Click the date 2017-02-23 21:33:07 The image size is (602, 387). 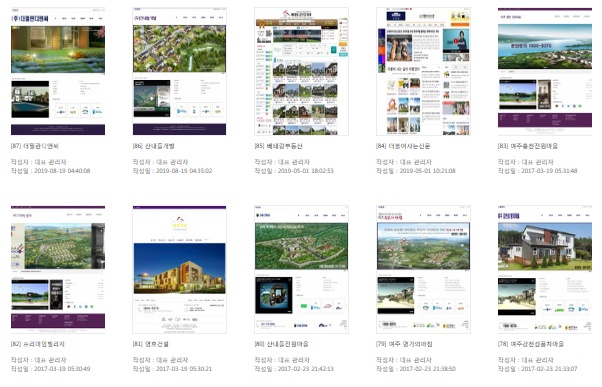click(549, 369)
